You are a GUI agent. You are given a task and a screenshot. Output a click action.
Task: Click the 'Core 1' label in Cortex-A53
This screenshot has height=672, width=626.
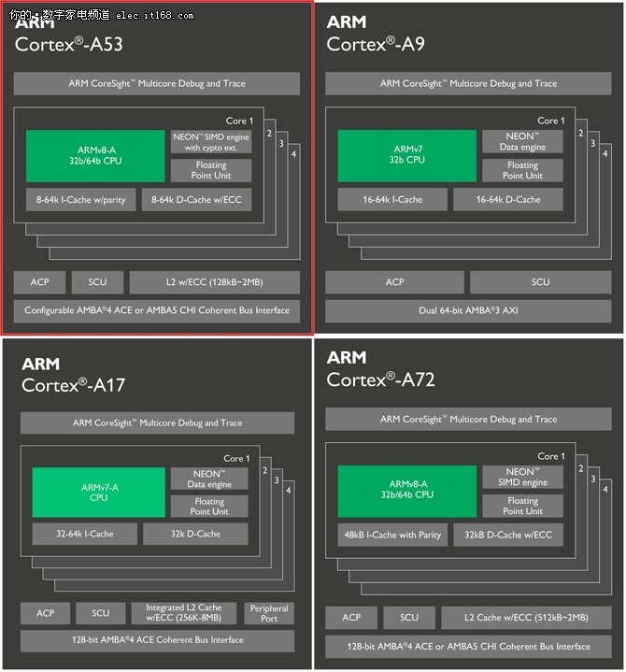point(239,121)
